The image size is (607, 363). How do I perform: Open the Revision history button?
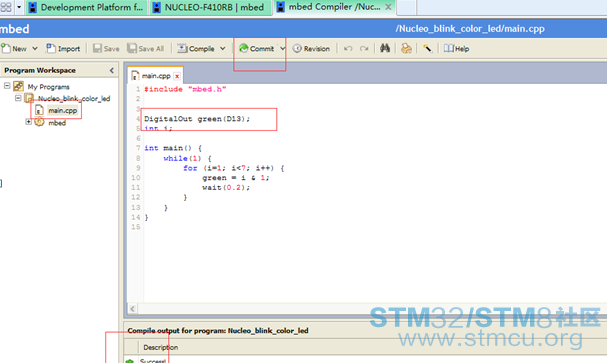311,49
